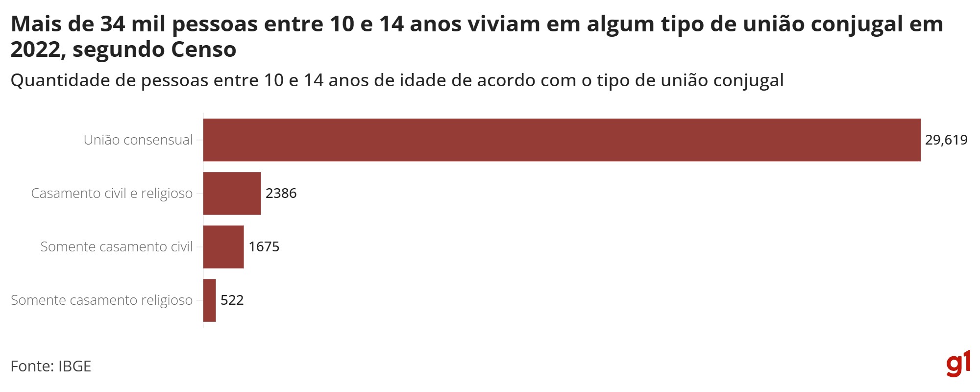Click the Somente casamento civil label
This screenshot has width=980, height=392.
pyautogui.click(x=117, y=247)
